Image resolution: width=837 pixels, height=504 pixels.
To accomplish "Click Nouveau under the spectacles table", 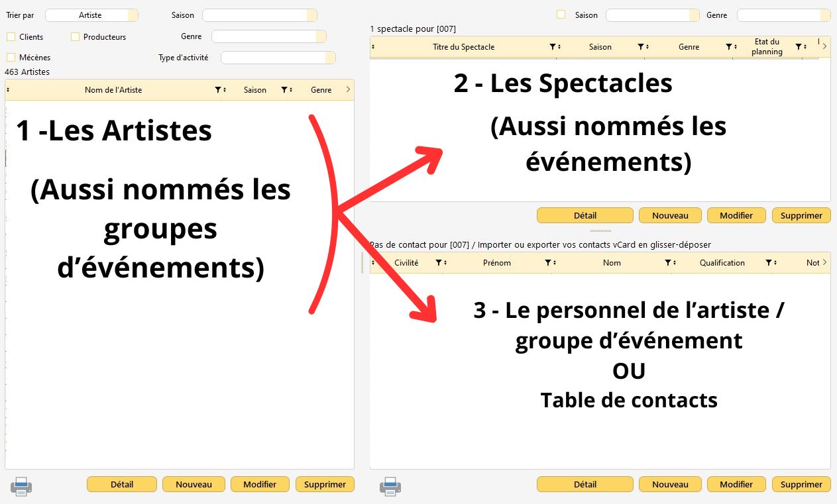I will (x=670, y=215).
